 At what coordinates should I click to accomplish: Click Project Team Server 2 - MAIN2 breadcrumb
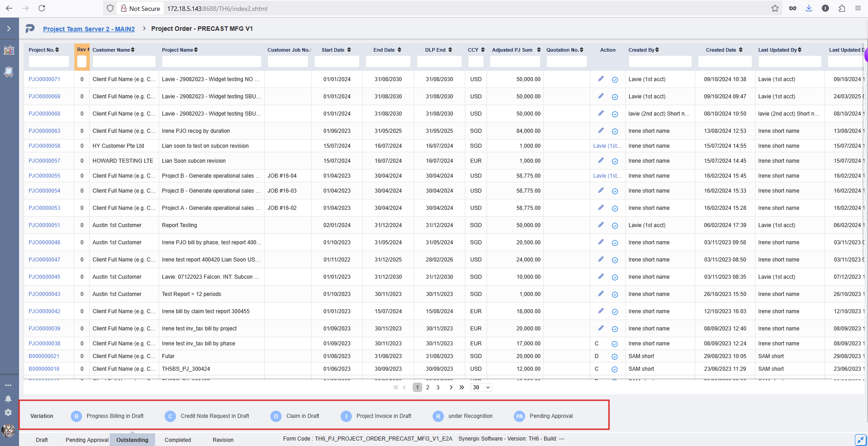[x=89, y=29]
